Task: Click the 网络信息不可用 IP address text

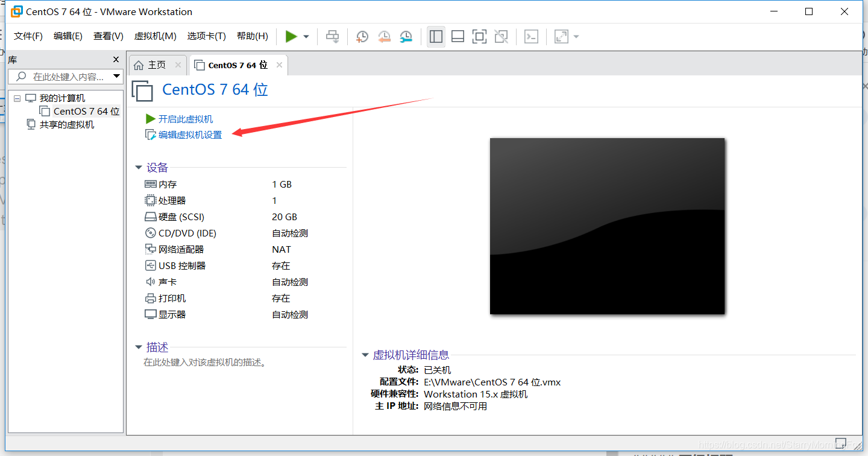Action: [455, 406]
